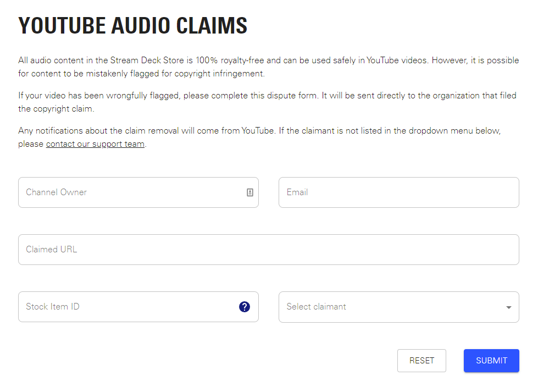The height and width of the screenshot is (392, 538).
Task: Click into the Email input field
Action: [398, 192]
